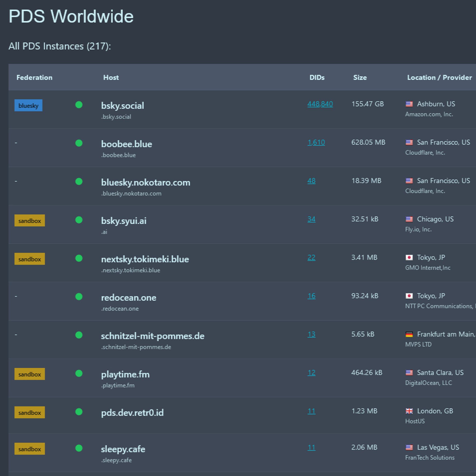Click the bluesky federation badge
This screenshot has height=476, width=476.
pos(28,105)
